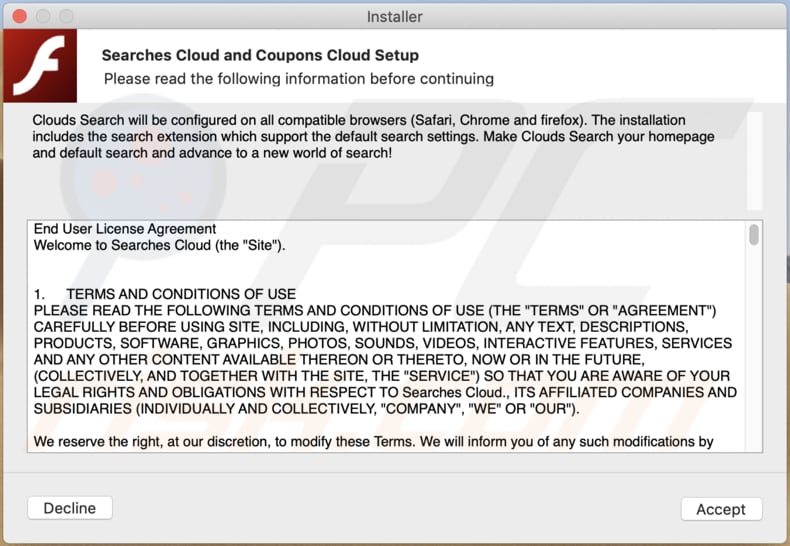The width and height of the screenshot is (790, 546).
Task: Click the line starting 'SUBSIDIARIES (INDIVIDUALLY AND COLLECTIVELY'
Action: tap(306, 409)
